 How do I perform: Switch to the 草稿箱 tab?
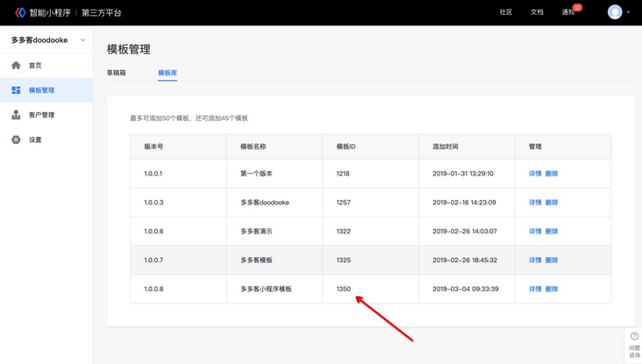[x=117, y=73]
